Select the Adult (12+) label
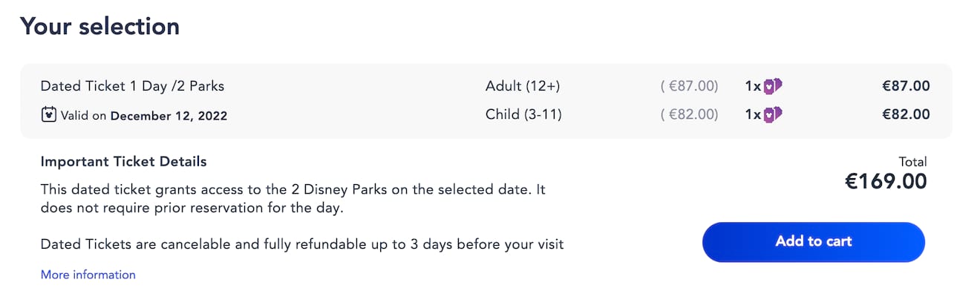Screen dimensions: 980x294 (523, 86)
